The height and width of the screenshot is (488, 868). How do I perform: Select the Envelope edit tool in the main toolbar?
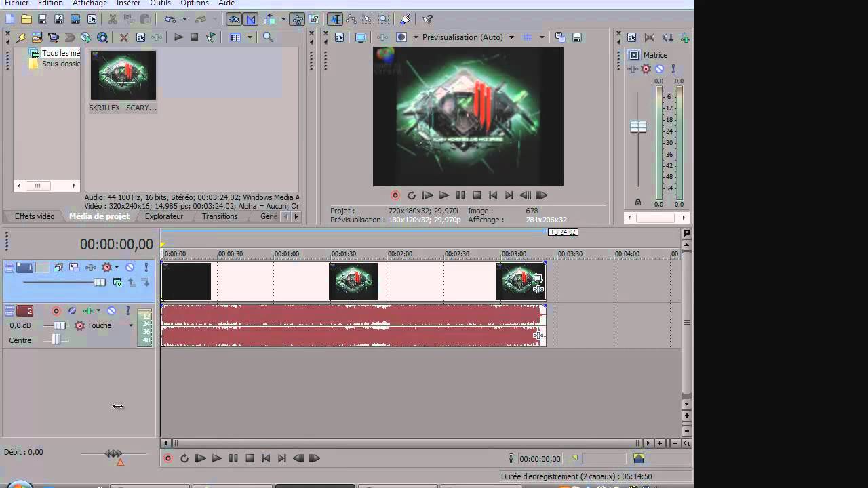coord(351,19)
